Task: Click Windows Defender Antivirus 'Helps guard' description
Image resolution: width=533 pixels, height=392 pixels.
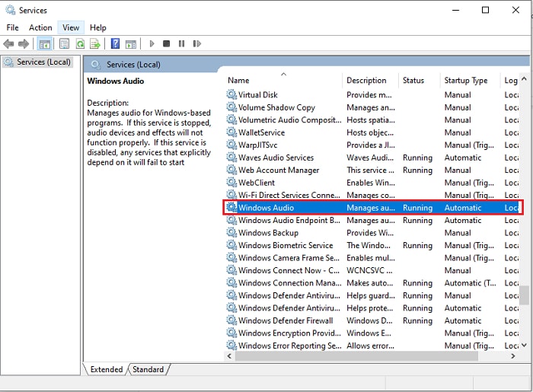Action: [371, 295]
